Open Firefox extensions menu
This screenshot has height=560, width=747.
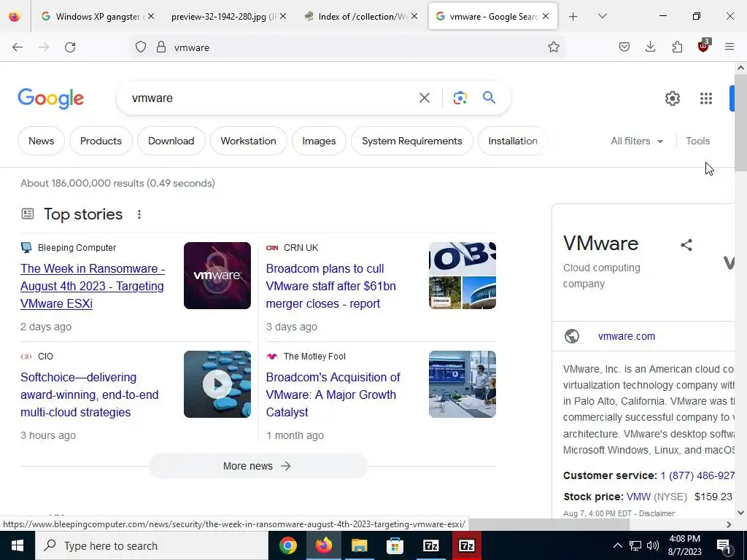tap(677, 47)
